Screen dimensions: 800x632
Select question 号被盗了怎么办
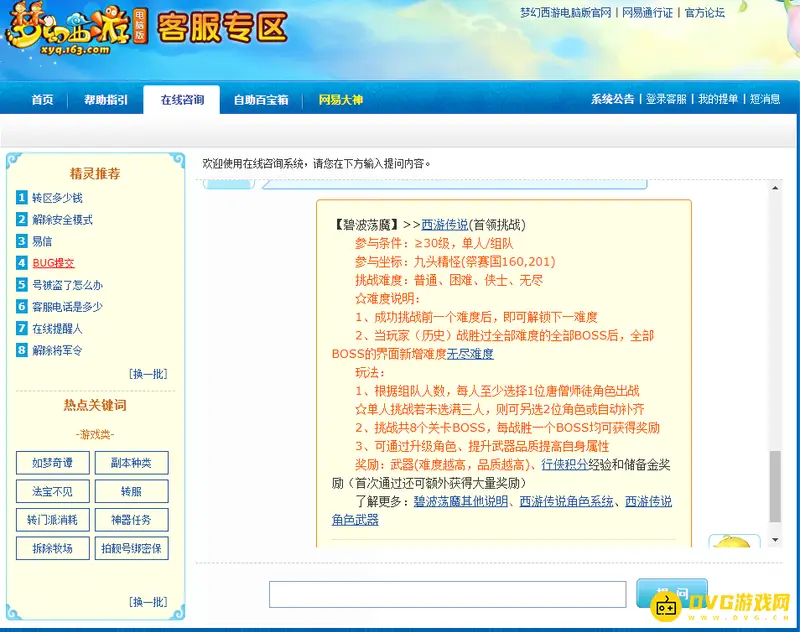pyautogui.click(x=67, y=285)
